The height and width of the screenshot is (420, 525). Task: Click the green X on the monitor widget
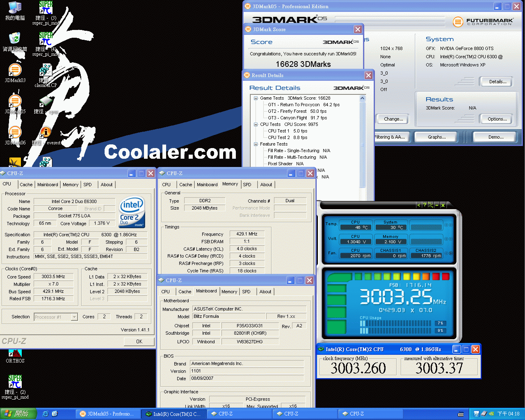443,205
